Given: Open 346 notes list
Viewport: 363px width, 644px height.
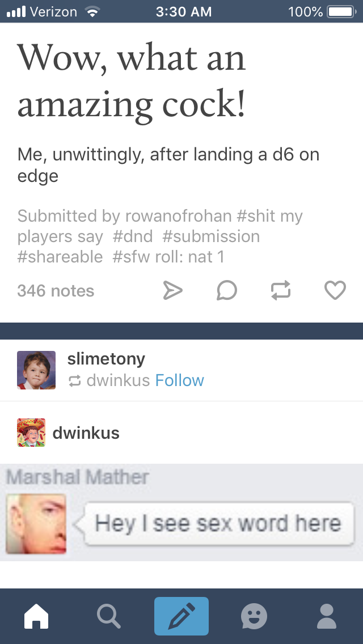Looking at the screenshot, I should (x=56, y=291).
